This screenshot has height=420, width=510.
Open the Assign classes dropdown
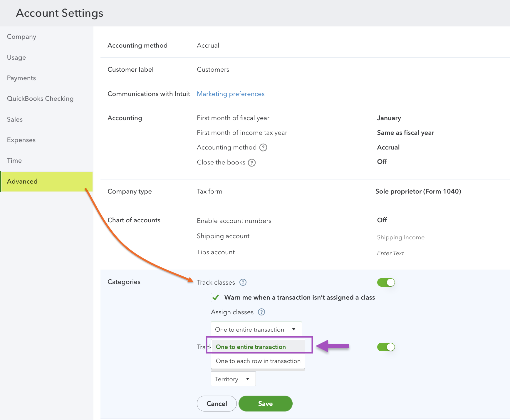256,329
